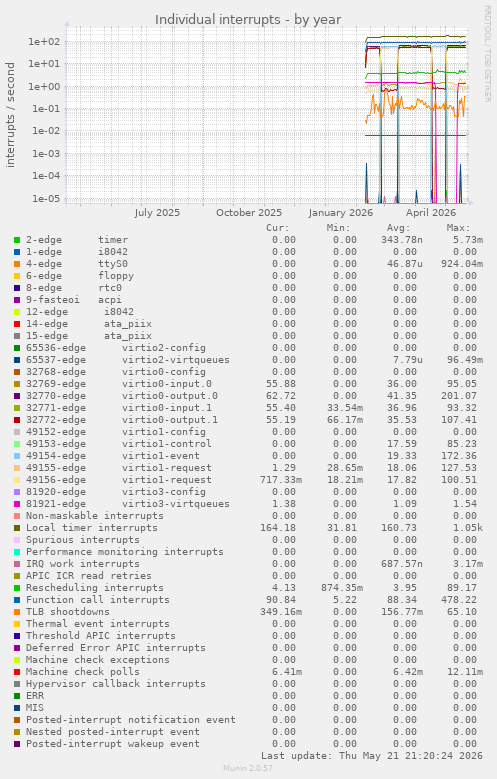This screenshot has width=497, height=779.
Task: Click the Munin 2.0.57 footer text
Action: [248, 768]
